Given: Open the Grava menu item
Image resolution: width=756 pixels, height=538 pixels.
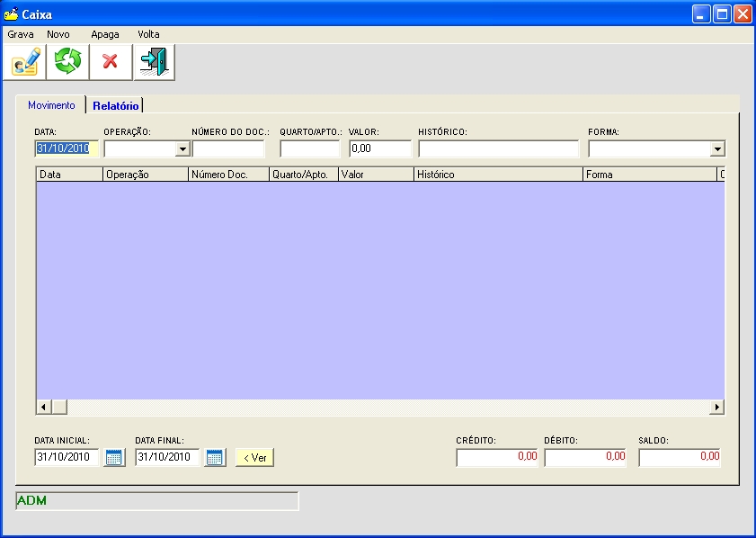Looking at the screenshot, I should pyautogui.click(x=21, y=34).
